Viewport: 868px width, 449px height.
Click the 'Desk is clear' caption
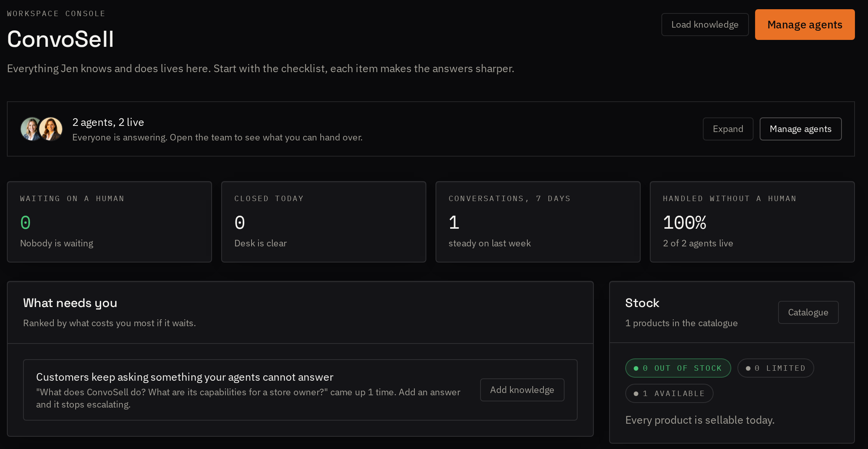(x=260, y=243)
